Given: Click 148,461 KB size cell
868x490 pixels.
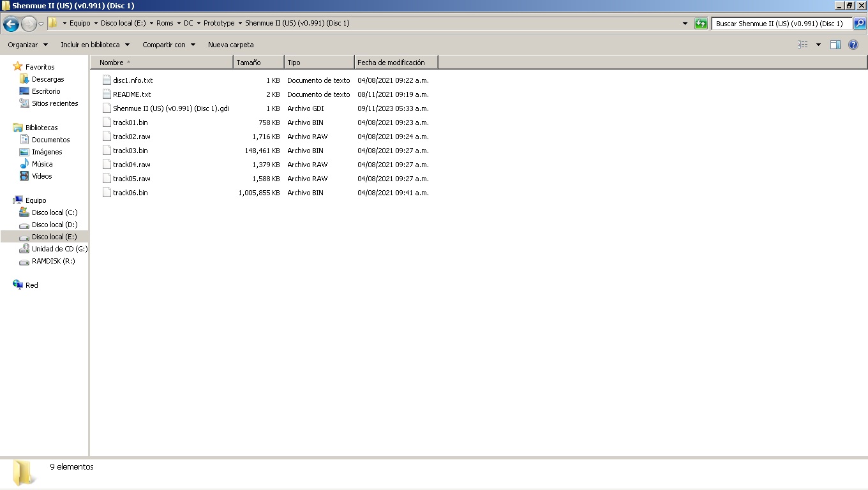Looking at the screenshot, I should pos(262,151).
